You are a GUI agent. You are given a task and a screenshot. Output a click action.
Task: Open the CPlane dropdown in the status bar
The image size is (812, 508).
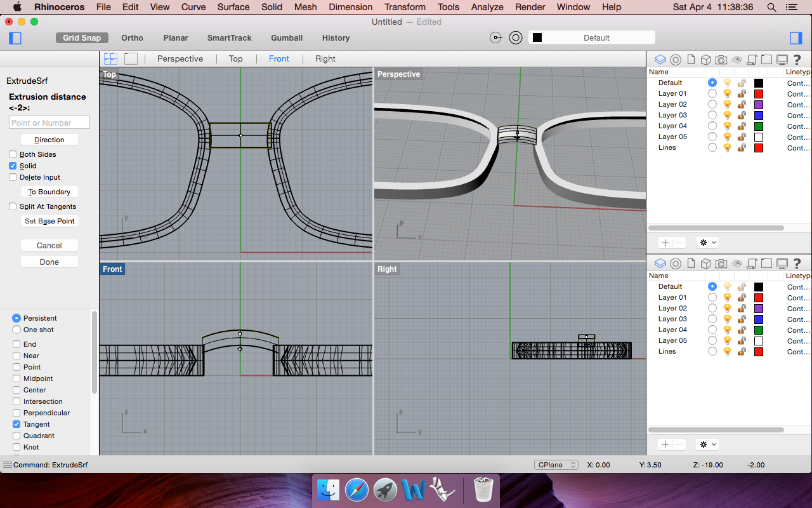tap(556, 465)
